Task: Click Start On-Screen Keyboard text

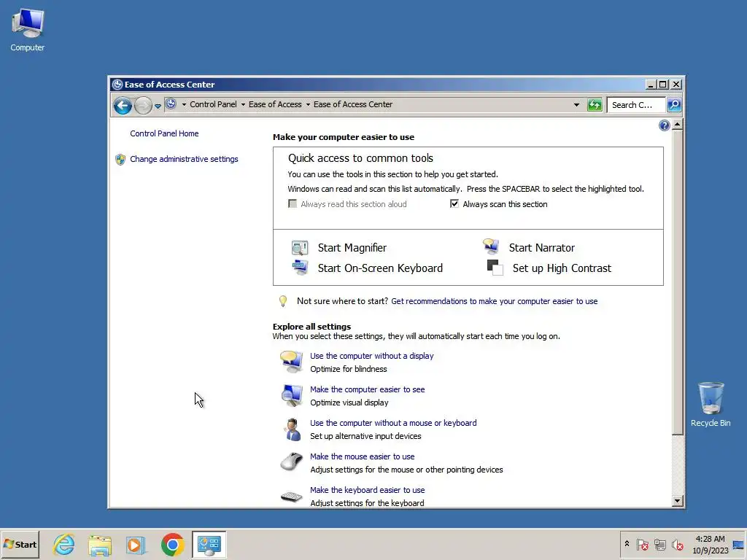Action: [380, 268]
